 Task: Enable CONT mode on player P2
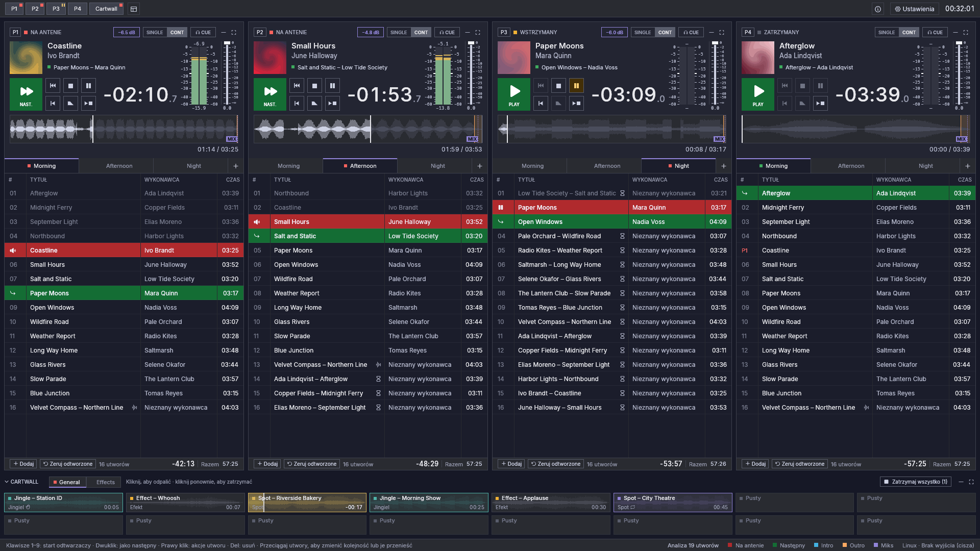click(x=421, y=32)
